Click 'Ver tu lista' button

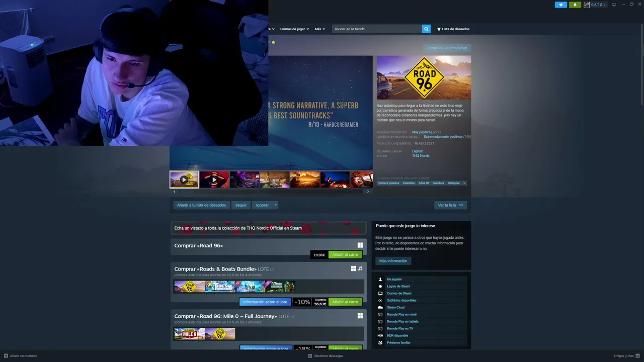450,205
